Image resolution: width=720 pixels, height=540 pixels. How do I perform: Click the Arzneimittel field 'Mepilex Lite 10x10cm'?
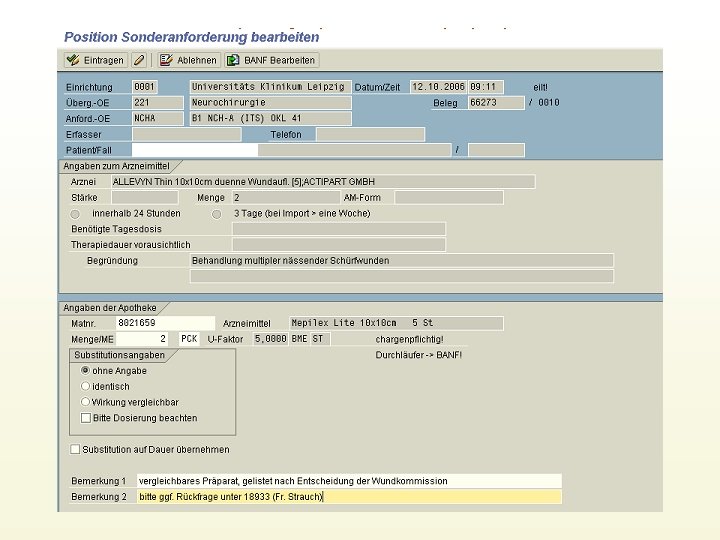396,323
